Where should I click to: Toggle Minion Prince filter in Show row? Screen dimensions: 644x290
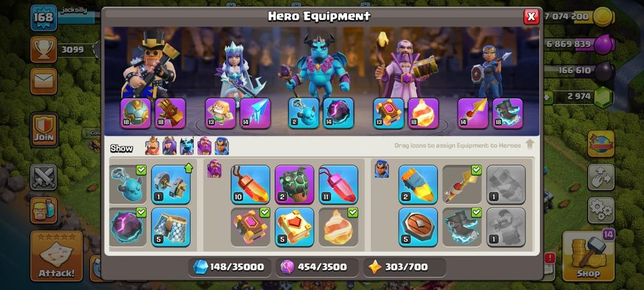[187, 146]
